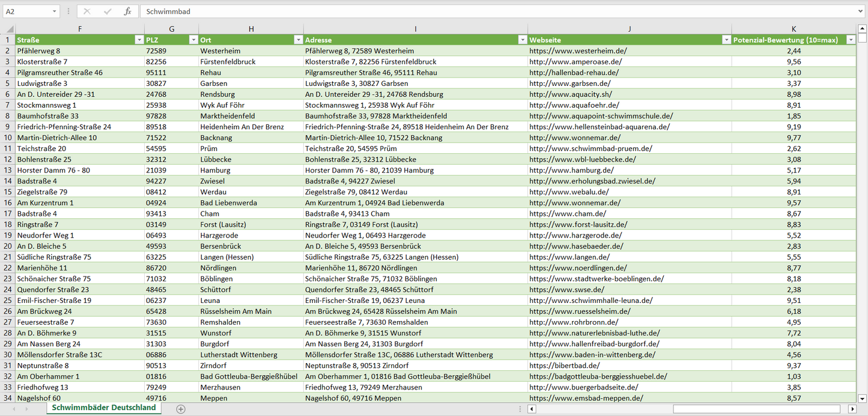
Task: Click vertical scrollbar down arrow
Action: point(863,397)
